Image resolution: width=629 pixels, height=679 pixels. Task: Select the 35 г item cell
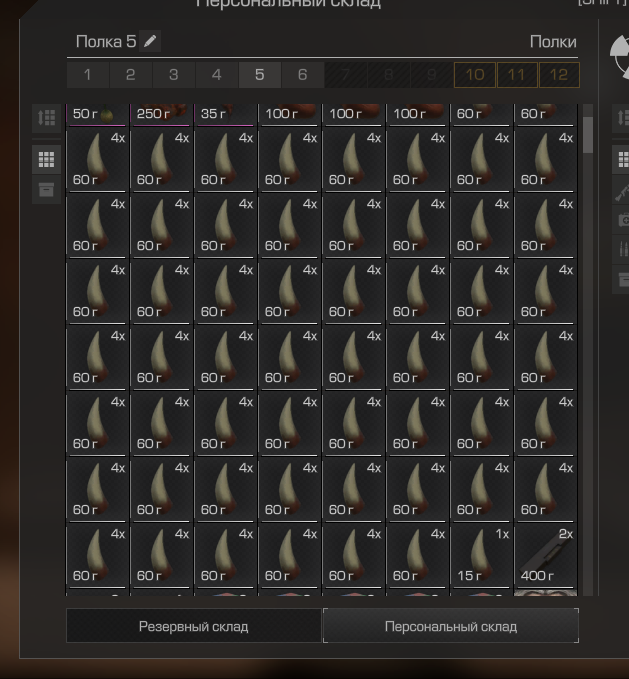[x=226, y=115]
